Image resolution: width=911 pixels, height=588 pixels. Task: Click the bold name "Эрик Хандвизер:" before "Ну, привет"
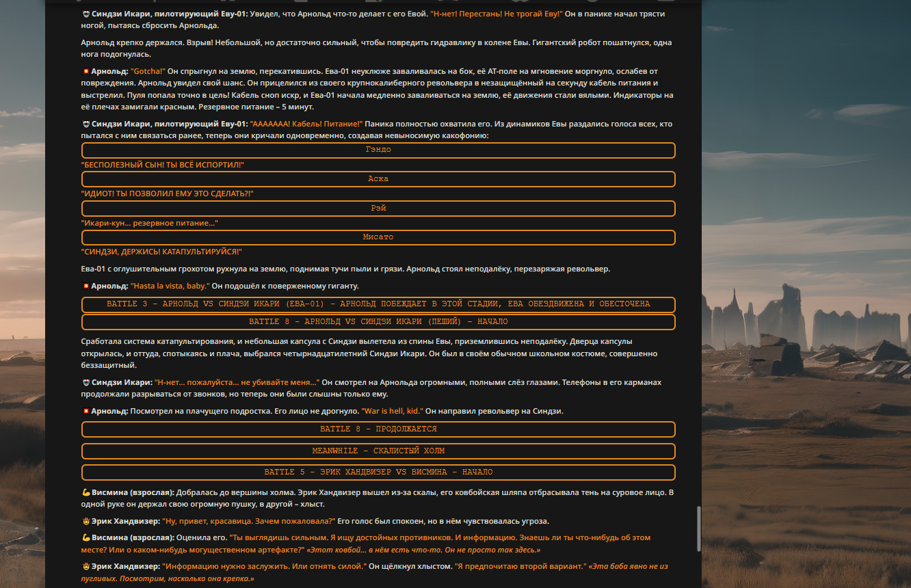126,521
